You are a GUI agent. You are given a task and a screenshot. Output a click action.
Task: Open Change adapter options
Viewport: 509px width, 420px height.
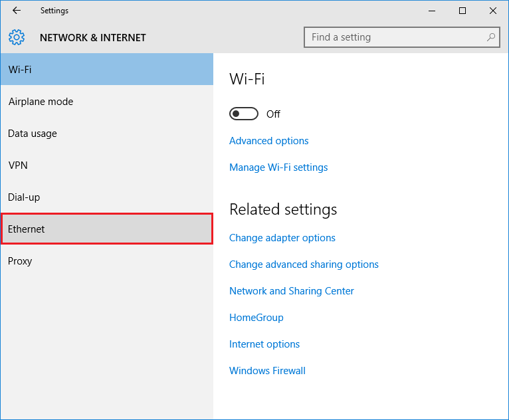point(282,238)
